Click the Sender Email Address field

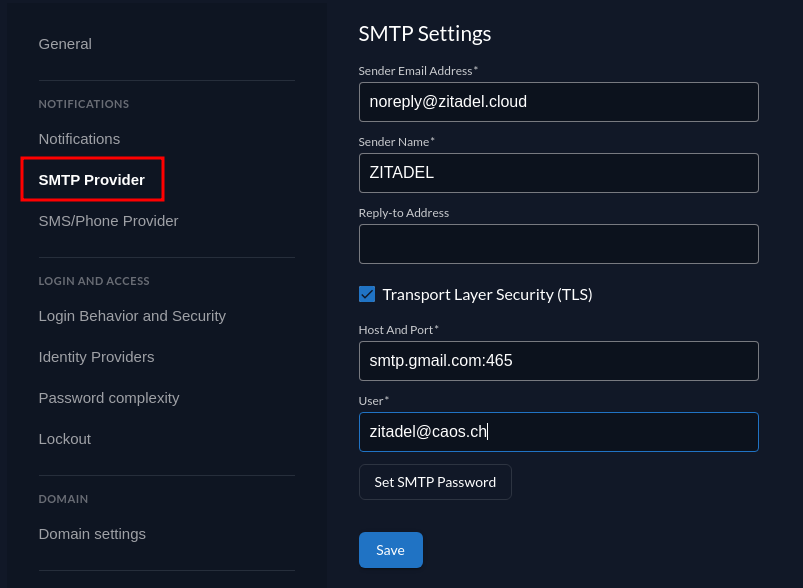tap(558, 102)
